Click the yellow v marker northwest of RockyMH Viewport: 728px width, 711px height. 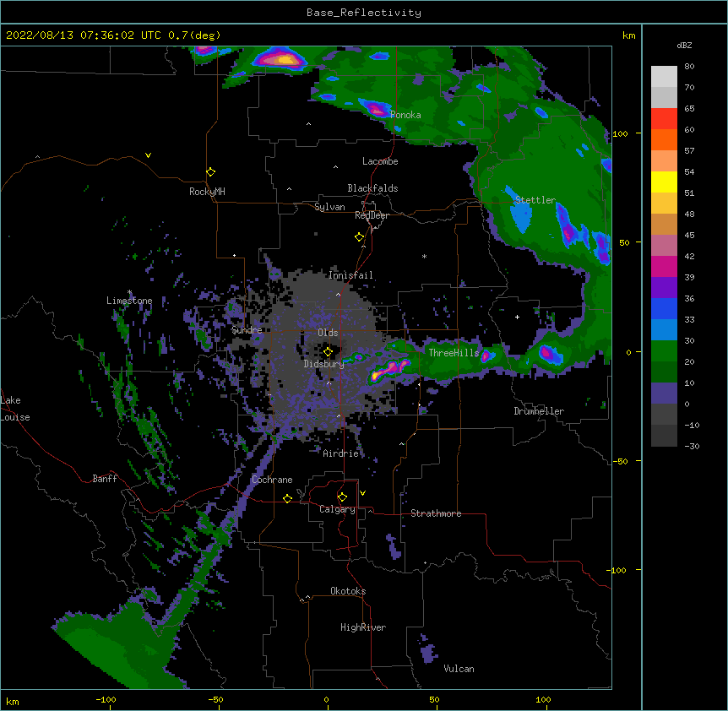(148, 155)
